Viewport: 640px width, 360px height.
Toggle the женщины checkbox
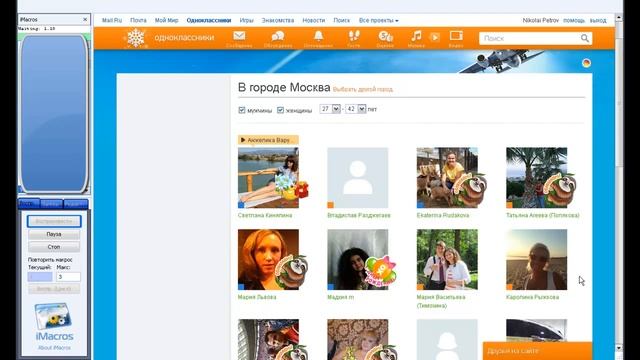[x=280, y=110]
